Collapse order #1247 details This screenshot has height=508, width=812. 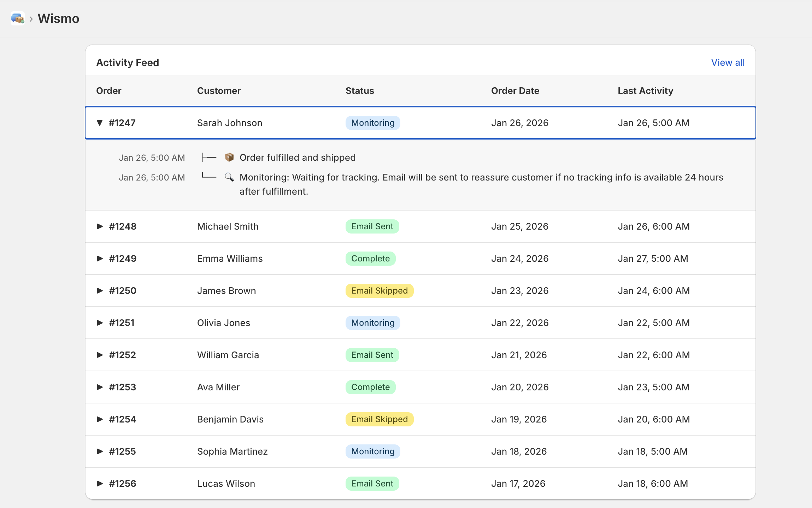click(100, 123)
